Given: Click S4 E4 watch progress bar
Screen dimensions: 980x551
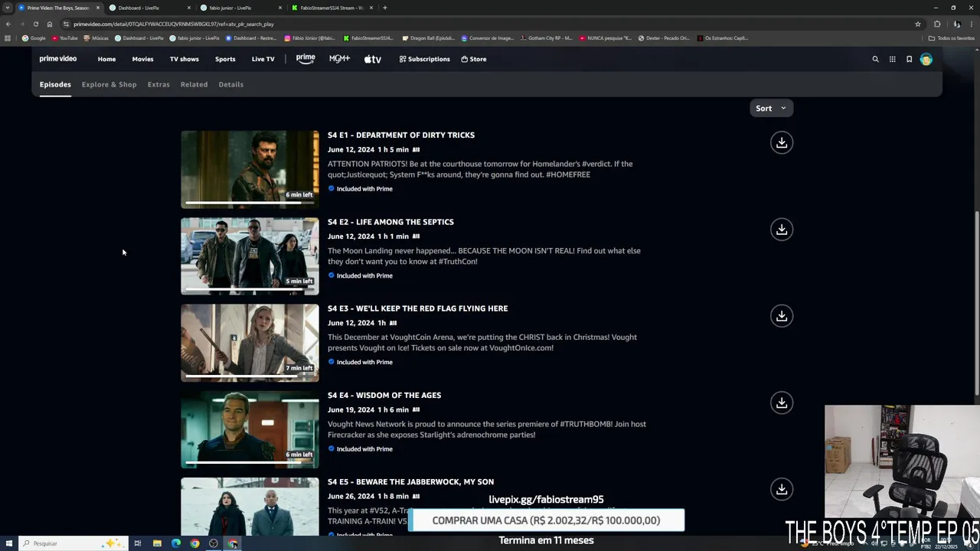Looking at the screenshot, I should (x=249, y=463).
